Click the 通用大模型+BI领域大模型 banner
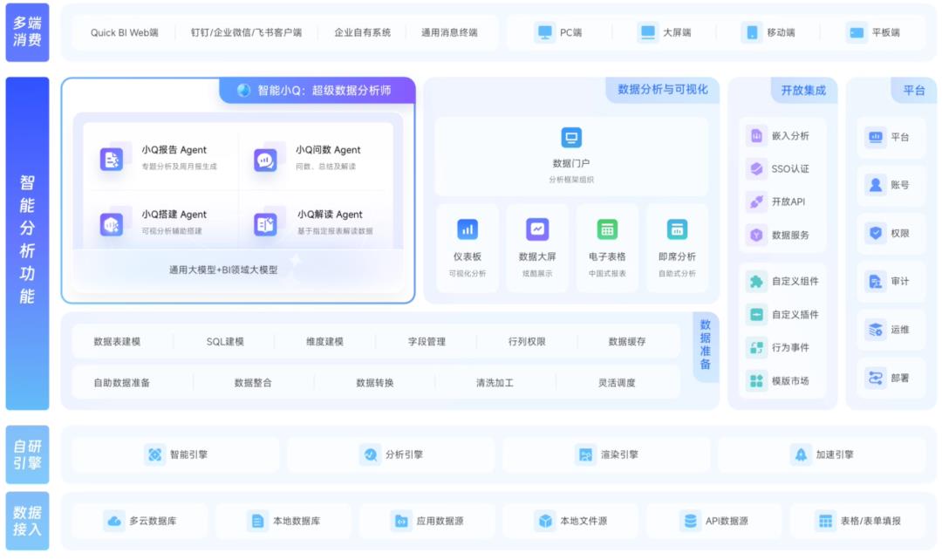 (223, 270)
